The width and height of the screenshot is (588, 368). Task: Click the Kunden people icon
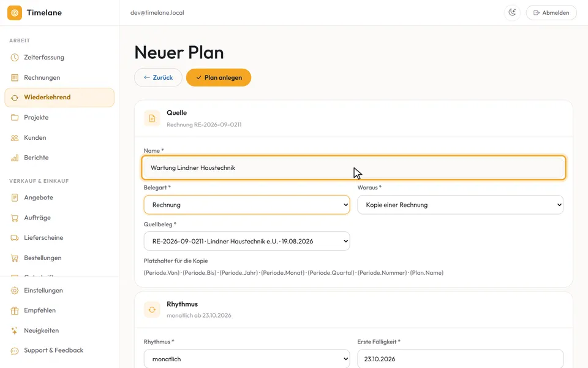tap(15, 138)
